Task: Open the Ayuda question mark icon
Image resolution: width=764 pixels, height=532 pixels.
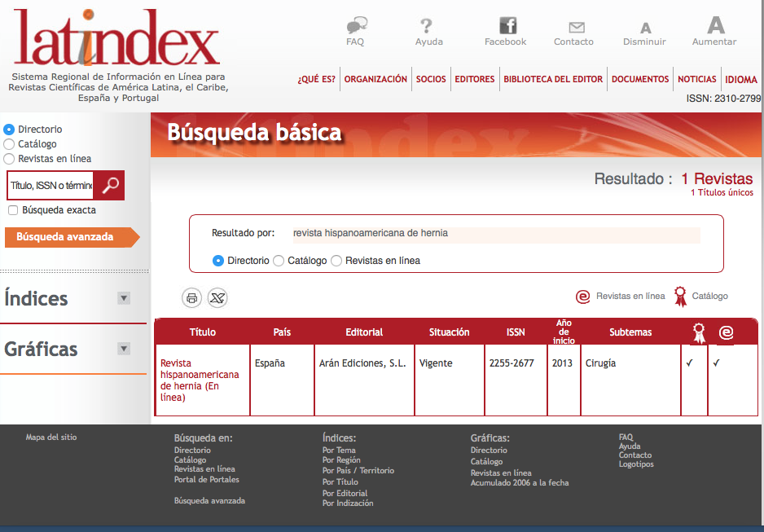Action: click(426, 25)
